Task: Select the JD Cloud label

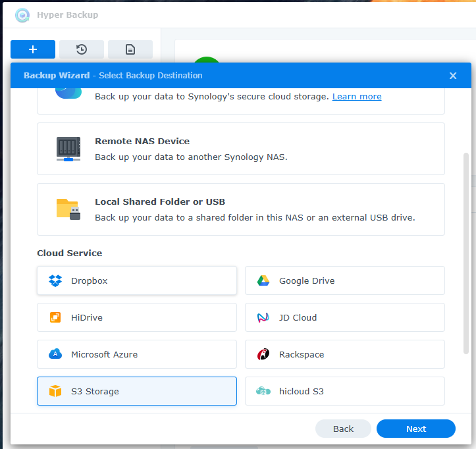Action: [x=298, y=317]
